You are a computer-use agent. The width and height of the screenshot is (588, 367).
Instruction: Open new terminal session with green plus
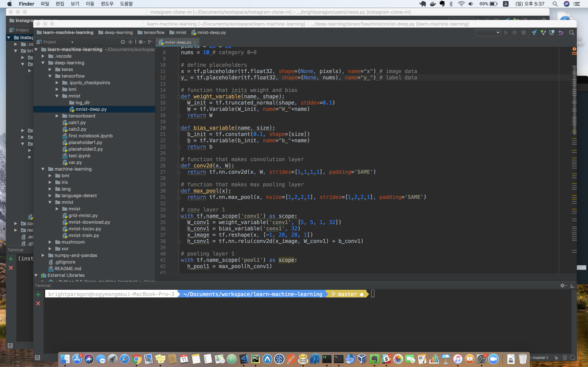pos(38,294)
